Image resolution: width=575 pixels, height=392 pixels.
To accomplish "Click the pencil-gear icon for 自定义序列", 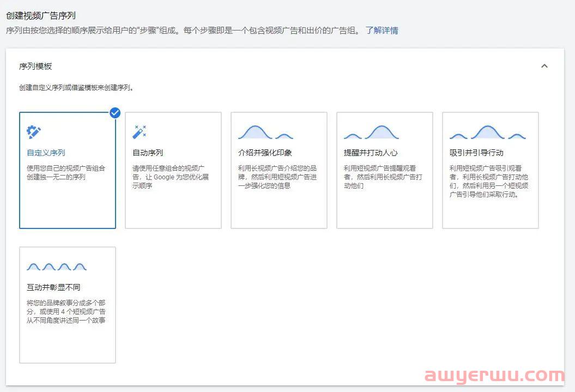I will (x=34, y=132).
